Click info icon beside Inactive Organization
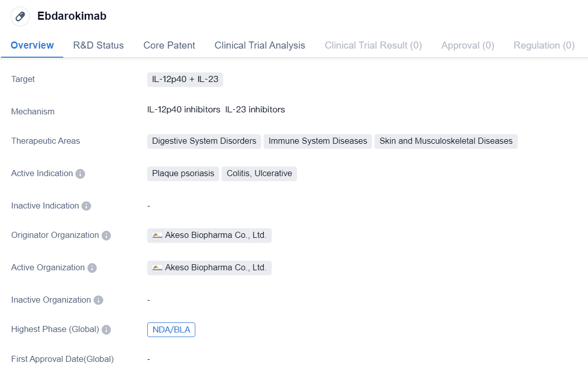588x372 pixels. point(98,300)
